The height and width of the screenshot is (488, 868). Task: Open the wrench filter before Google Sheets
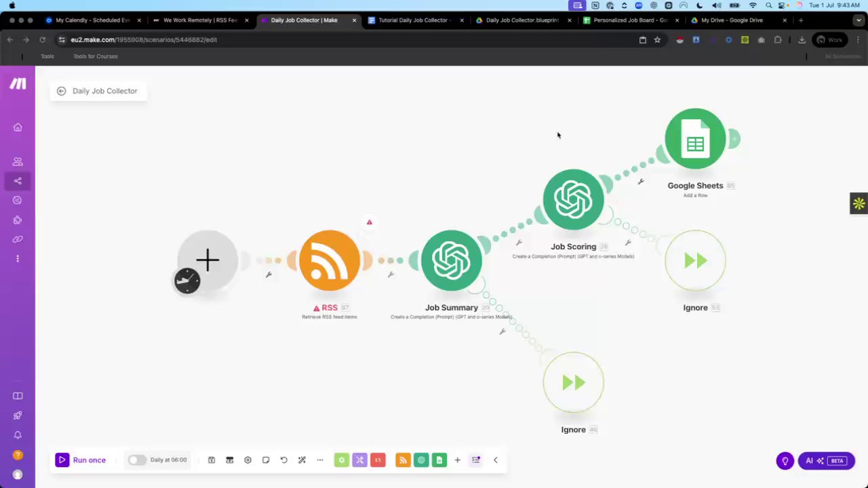[641, 182]
